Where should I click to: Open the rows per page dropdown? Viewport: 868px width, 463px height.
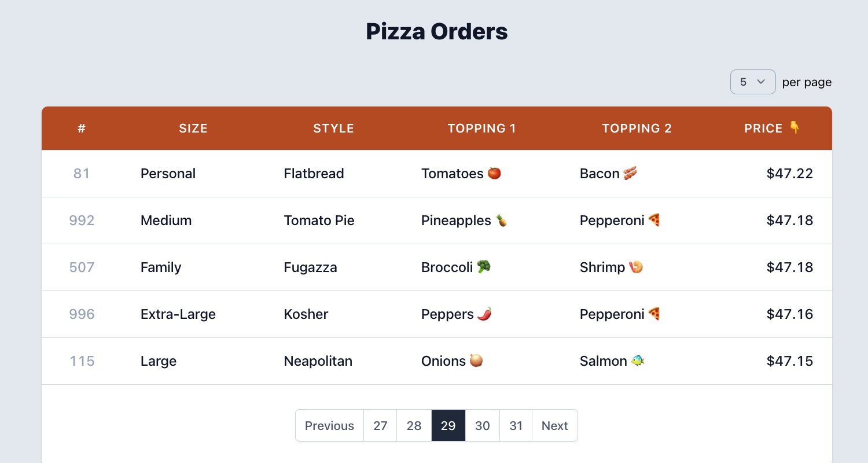click(x=753, y=82)
